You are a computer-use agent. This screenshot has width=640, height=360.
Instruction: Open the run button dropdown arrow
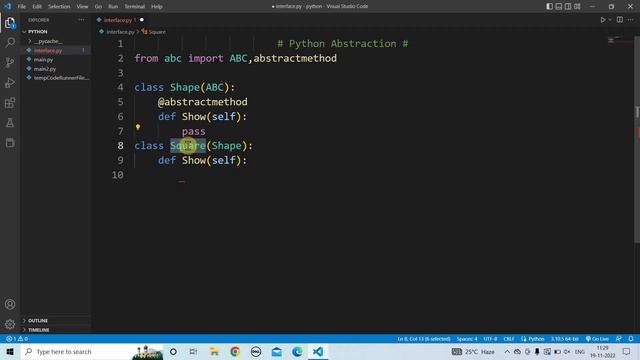[x=610, y=20]
